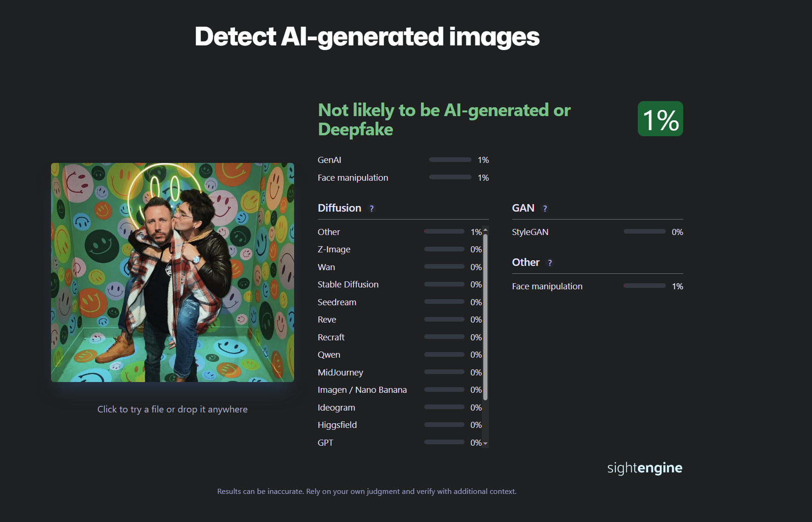
Task: Click the Stable Diffusion row label
Action: click(348, 285)
